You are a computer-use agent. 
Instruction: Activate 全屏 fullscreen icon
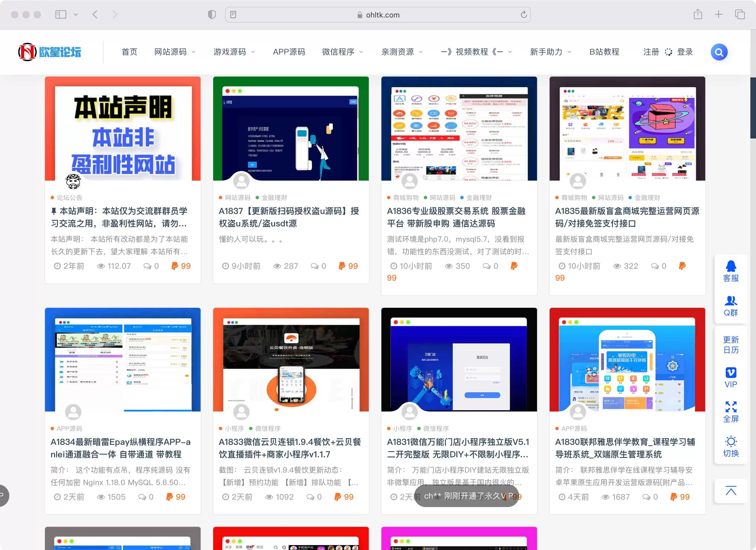pyautogui.click(x=731, y=412)
